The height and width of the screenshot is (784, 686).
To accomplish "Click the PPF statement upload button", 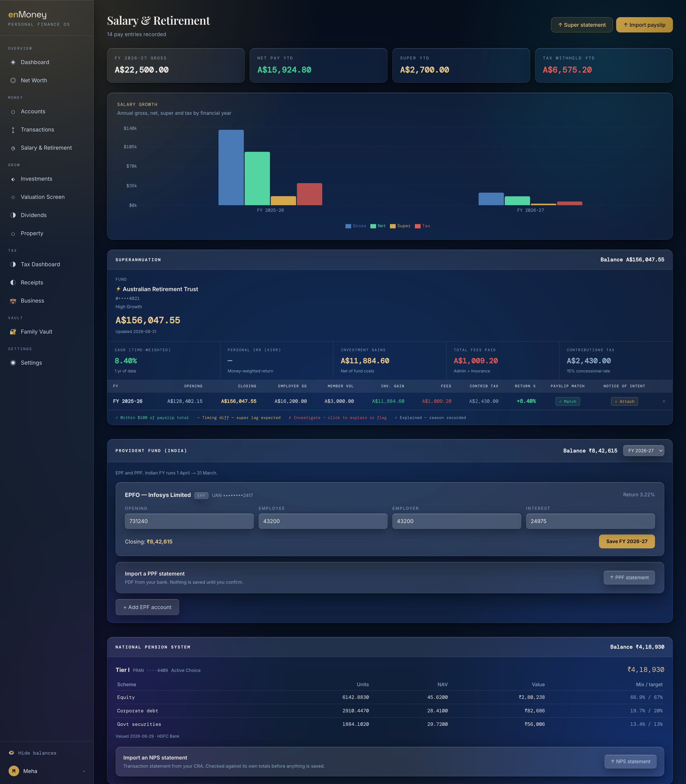I will coord(629,578).
